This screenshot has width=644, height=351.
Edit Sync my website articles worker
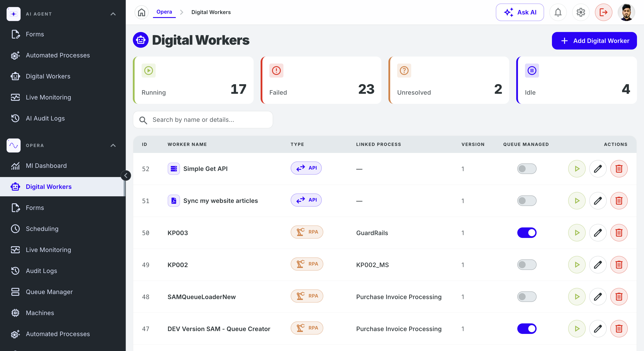click(598, 201)
